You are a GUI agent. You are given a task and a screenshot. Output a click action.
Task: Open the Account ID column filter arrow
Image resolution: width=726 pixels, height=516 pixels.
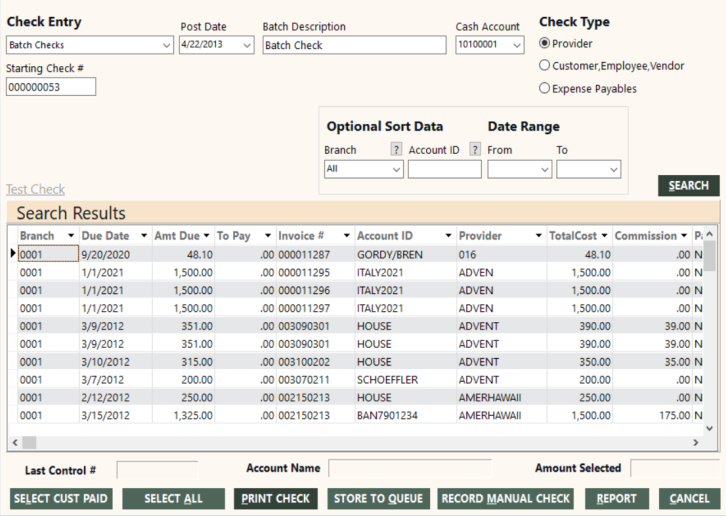[x=447, y=236]
